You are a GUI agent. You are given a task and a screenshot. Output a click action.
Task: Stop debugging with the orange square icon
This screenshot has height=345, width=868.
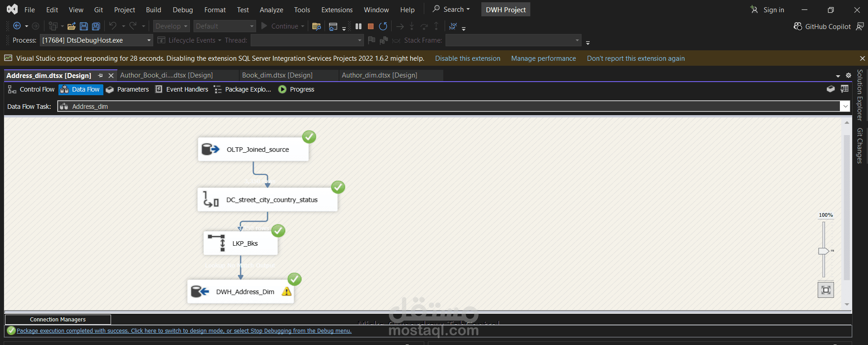(371, 26)
